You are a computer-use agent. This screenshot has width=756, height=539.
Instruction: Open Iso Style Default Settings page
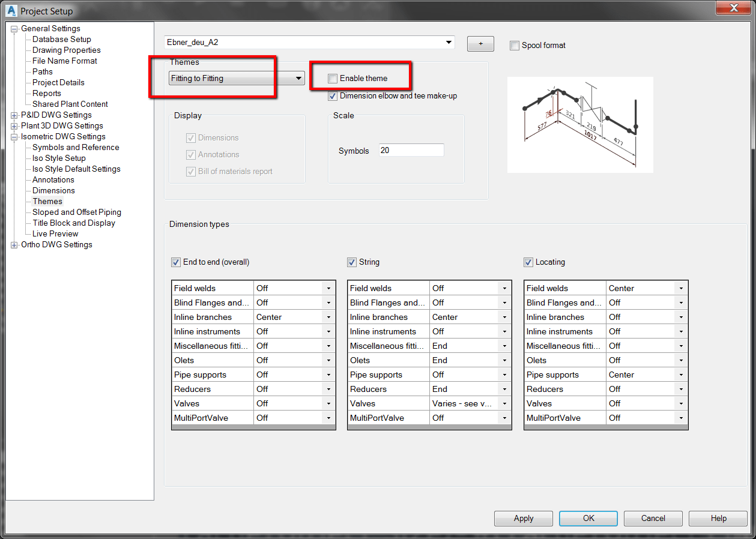tap(76, 169)
